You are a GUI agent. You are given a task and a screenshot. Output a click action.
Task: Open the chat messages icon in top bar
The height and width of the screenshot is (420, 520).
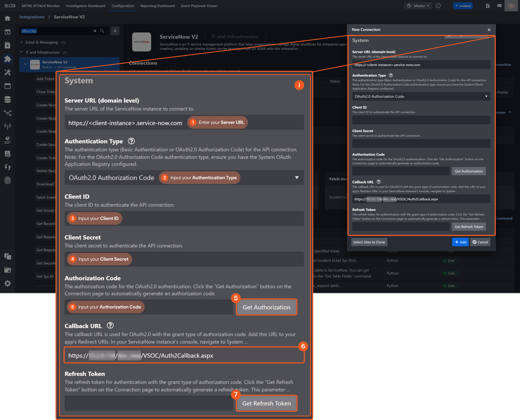499,6
